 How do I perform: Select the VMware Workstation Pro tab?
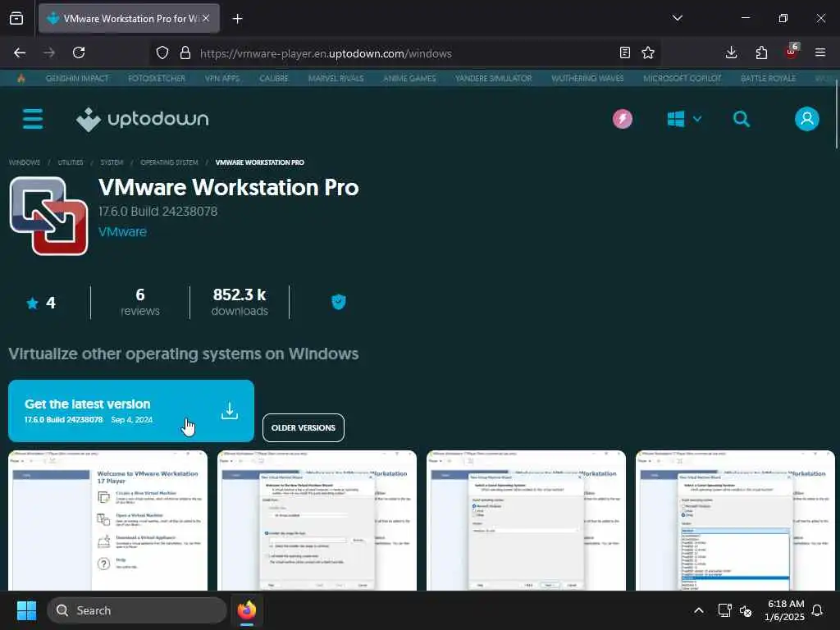coord(129,18)
